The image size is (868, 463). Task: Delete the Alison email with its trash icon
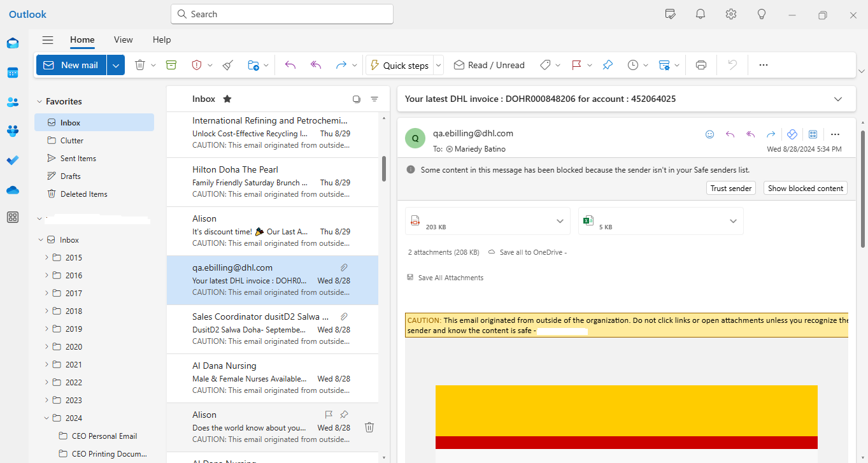point(369,427)
